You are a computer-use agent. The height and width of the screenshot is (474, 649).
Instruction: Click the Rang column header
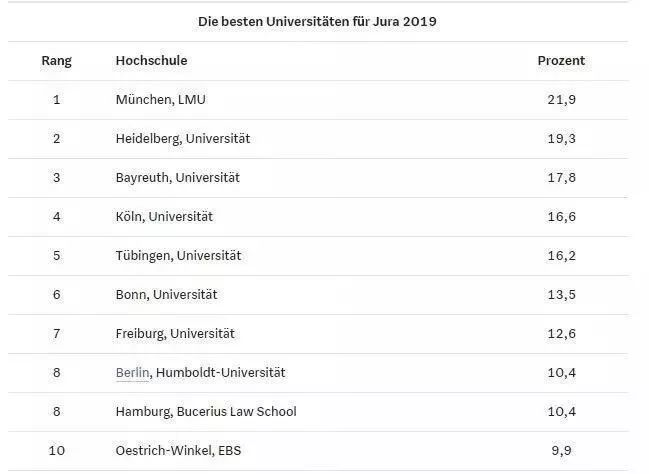(57, 60)
